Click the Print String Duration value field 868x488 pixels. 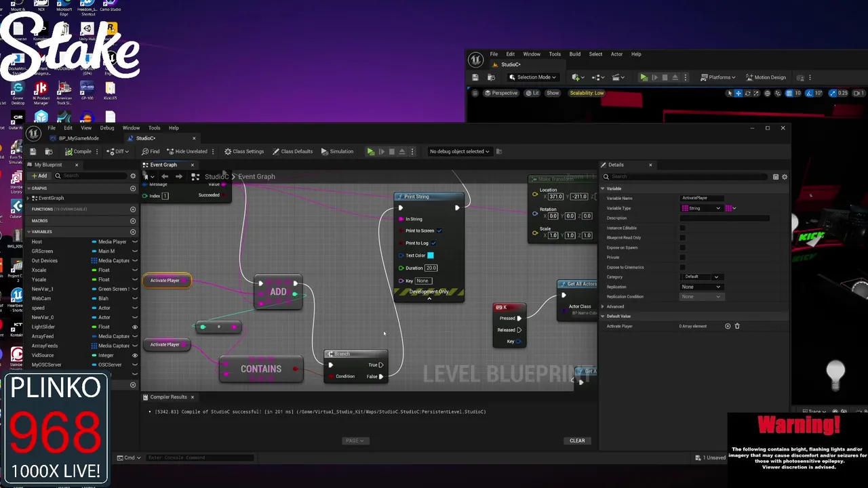point(431,268)
